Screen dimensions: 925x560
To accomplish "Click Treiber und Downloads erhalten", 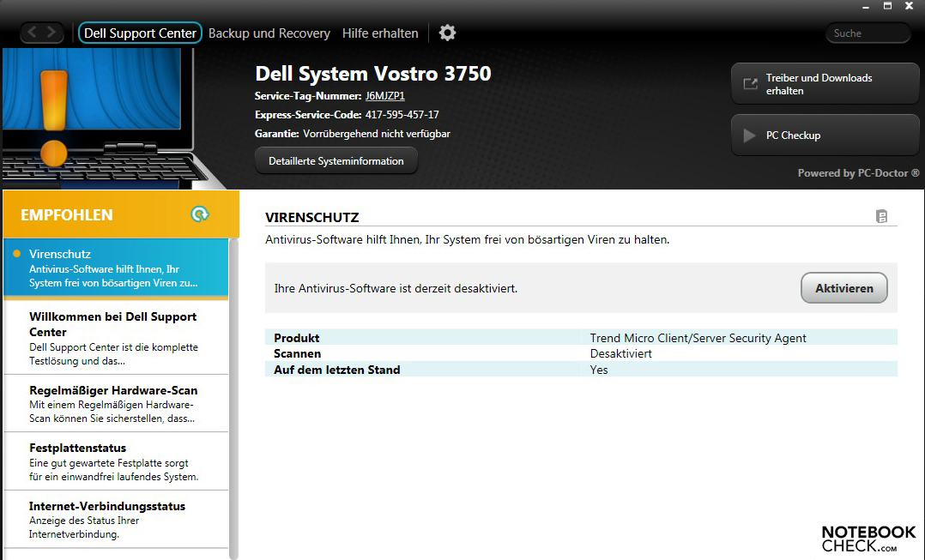I will click(x=825, y=84).
